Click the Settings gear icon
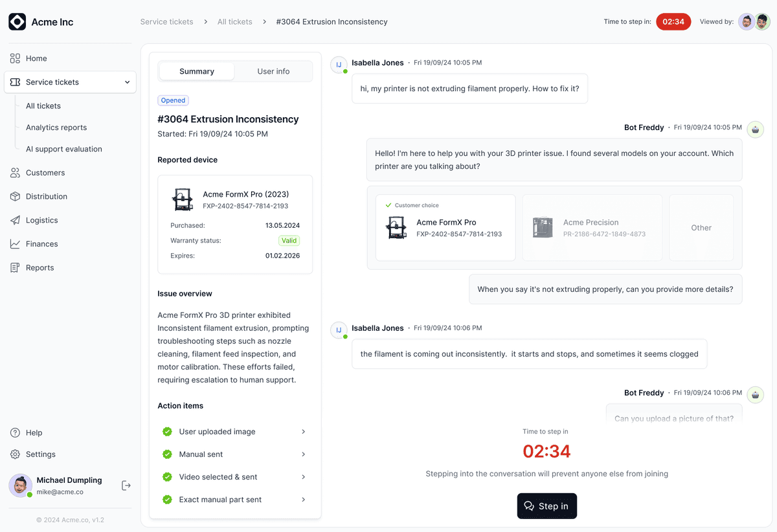Image resolution: width=777 pixels, height=532 pixels. 15,454
